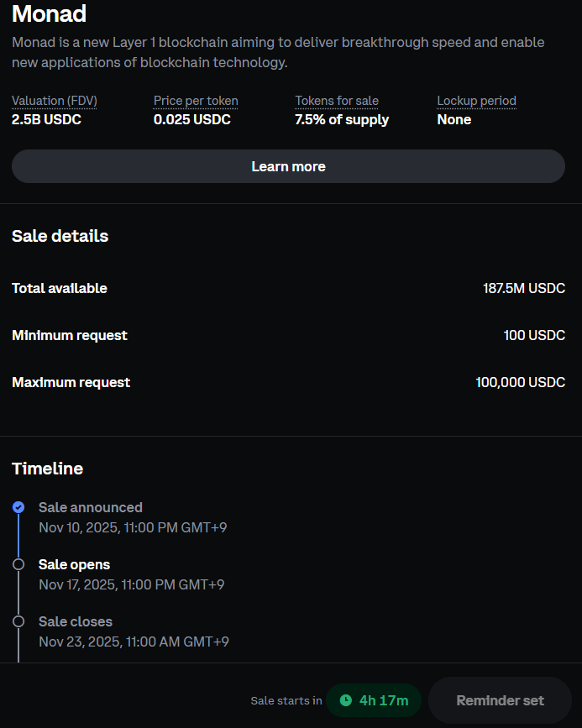Viewport: 582px width, 728px height.
Task: Open the Learn more button
Action: [x=288, y=166]
